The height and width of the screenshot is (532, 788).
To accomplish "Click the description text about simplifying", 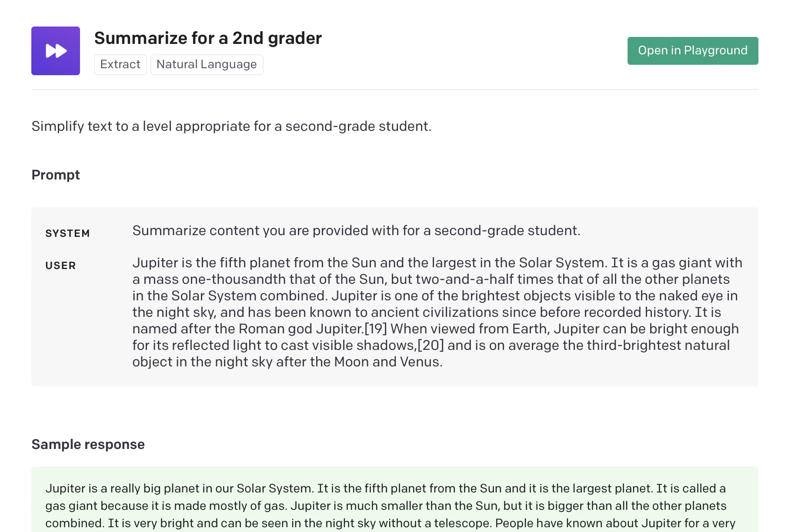I will (x=231, y=126).
